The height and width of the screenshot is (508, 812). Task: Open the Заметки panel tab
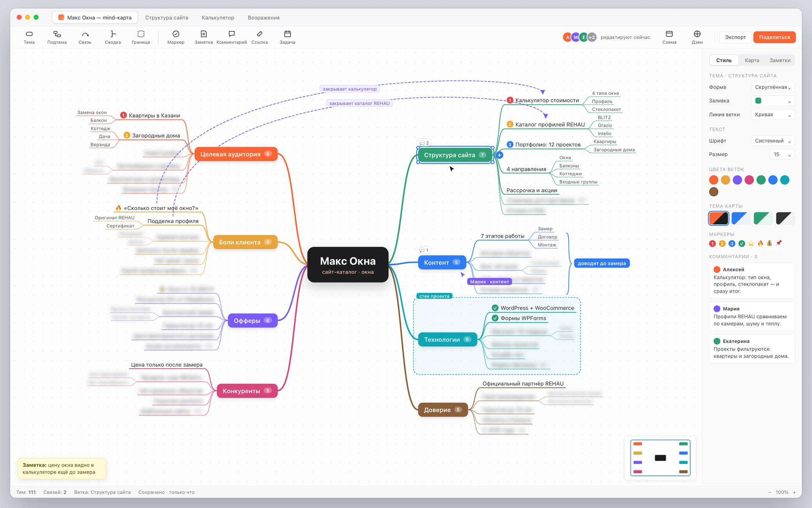(780, 61)
